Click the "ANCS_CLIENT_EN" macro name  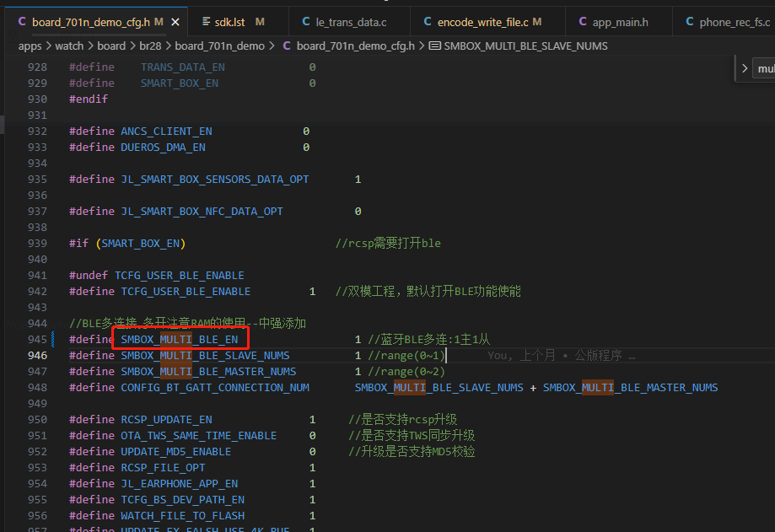coord(167,131)
